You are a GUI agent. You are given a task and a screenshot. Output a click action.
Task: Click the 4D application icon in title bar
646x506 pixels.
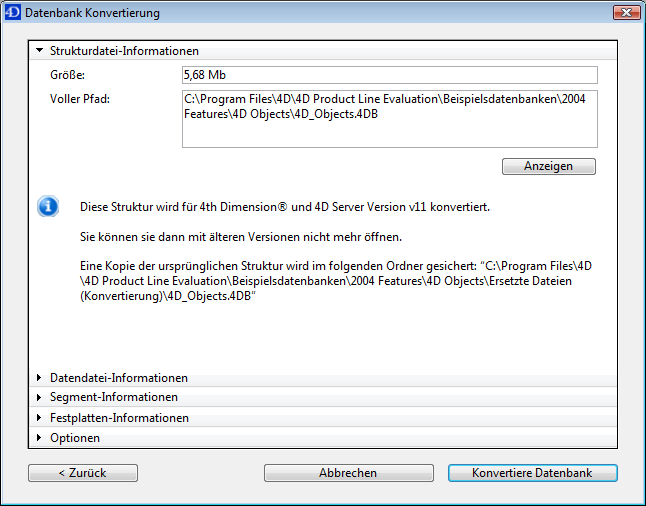[x=12, y=13]
